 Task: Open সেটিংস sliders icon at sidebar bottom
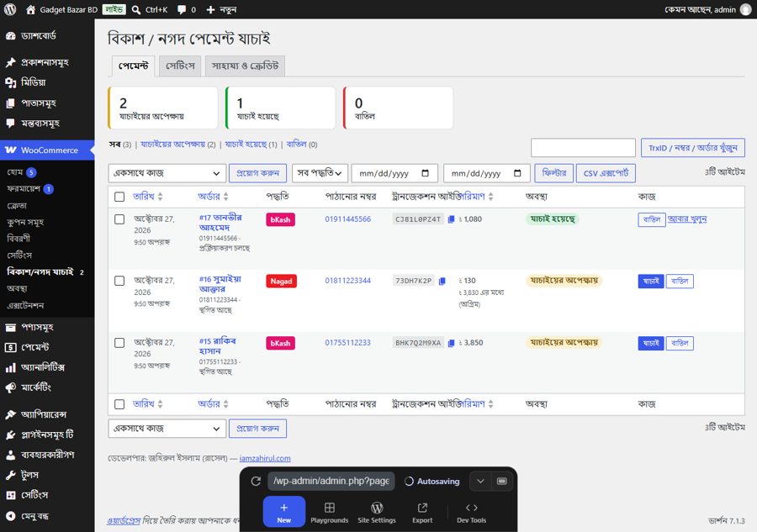coord(11,495)
